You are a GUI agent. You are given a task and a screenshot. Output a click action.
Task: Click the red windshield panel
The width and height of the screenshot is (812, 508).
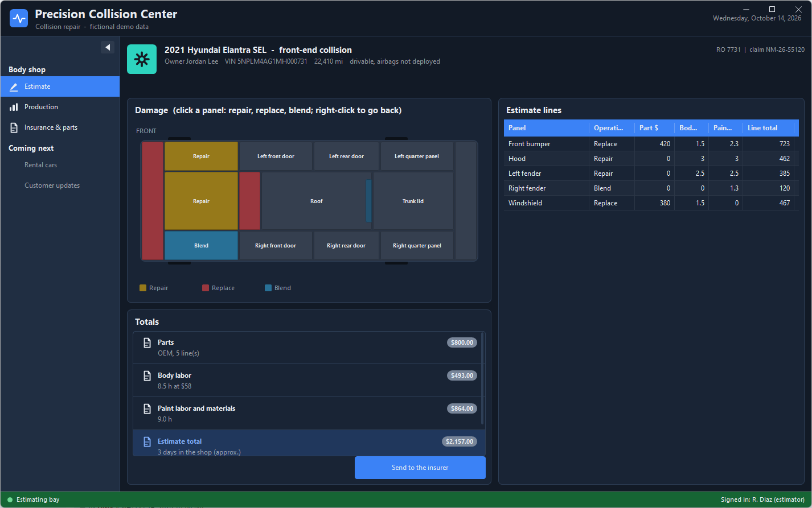[249, 201]
